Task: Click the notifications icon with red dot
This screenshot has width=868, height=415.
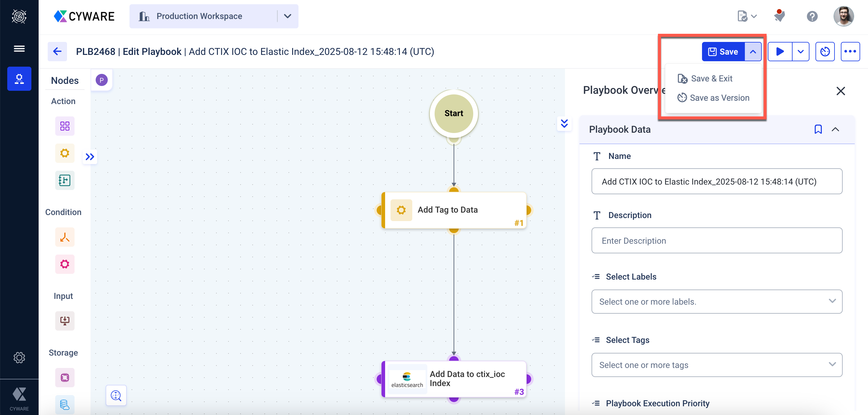Action: coord(779,16)
